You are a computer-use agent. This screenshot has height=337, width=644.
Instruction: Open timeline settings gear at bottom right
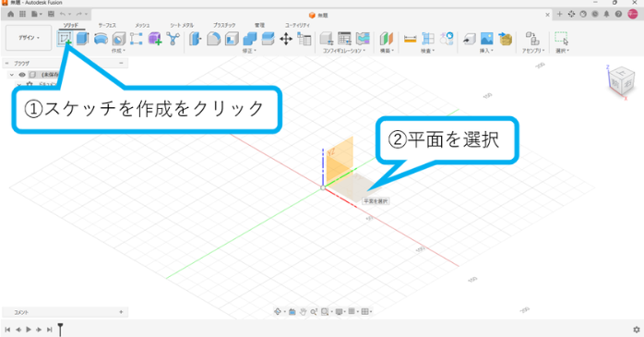[637, 330]
